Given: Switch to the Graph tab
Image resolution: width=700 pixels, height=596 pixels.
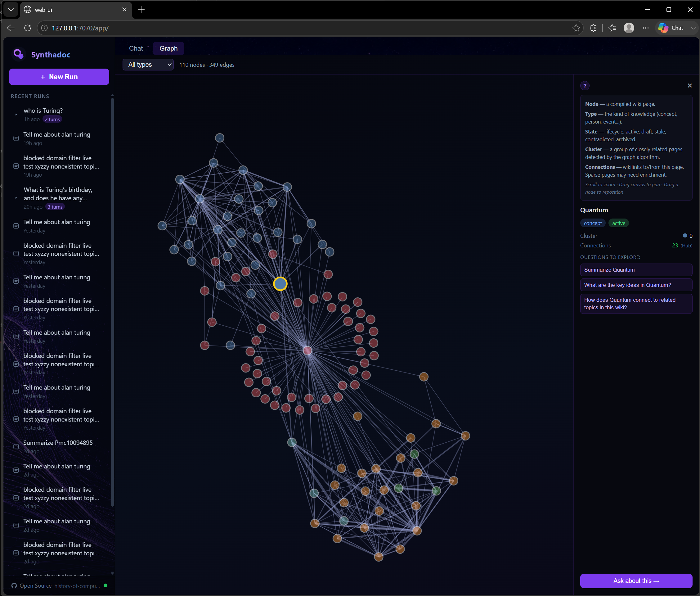Looking at the screenshot, I should pos(168,48).
